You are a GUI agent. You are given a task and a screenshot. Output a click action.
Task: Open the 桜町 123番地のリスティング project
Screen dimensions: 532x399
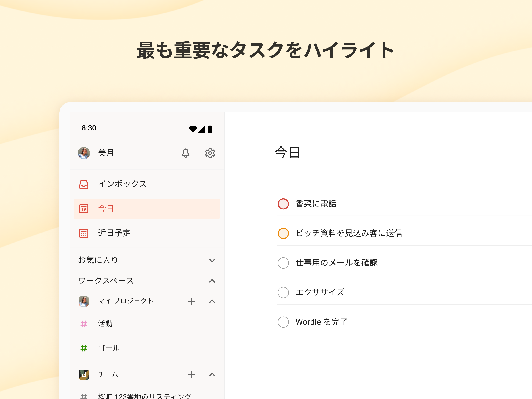click(x=147, y=396)
